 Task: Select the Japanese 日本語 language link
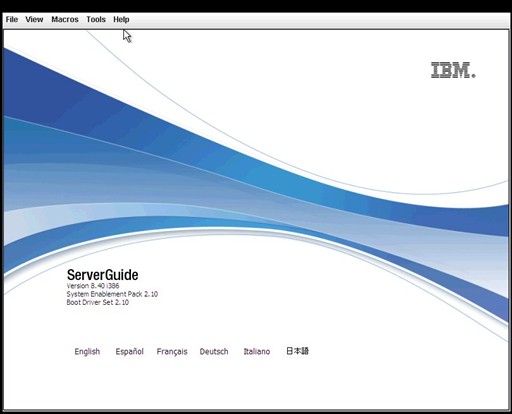tap(297, 351)
